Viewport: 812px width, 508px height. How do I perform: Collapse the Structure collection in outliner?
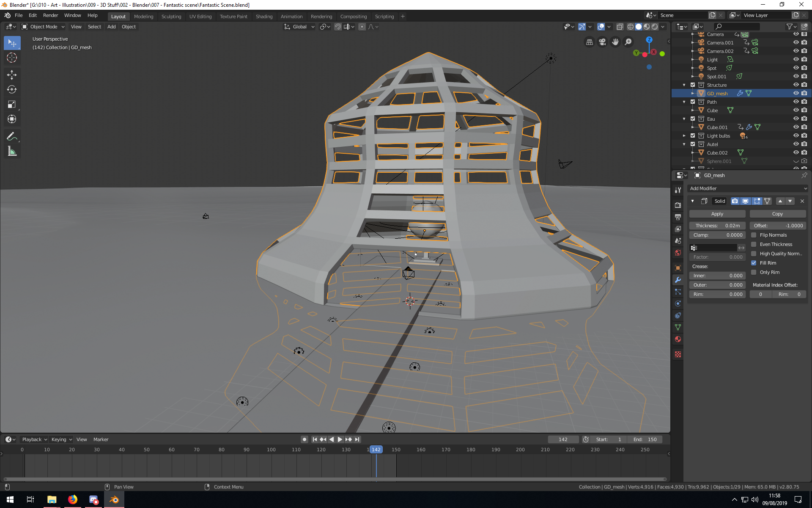[x=684, y=85]
